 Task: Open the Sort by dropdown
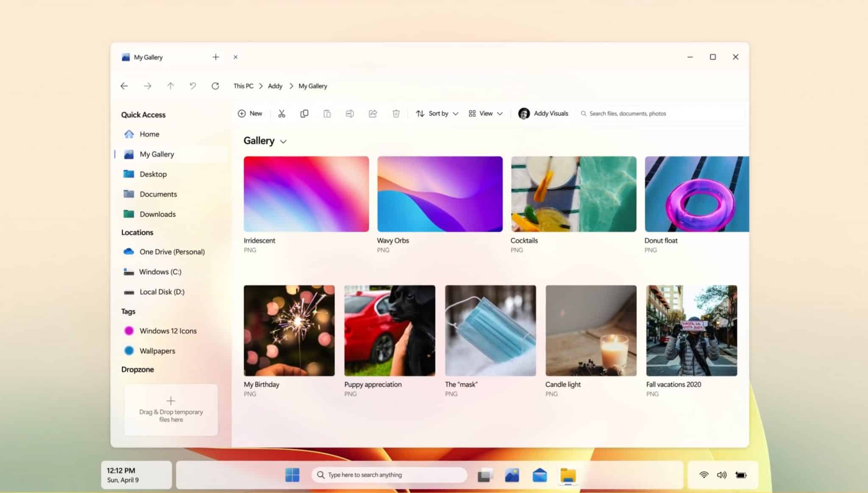pos(437,113)
